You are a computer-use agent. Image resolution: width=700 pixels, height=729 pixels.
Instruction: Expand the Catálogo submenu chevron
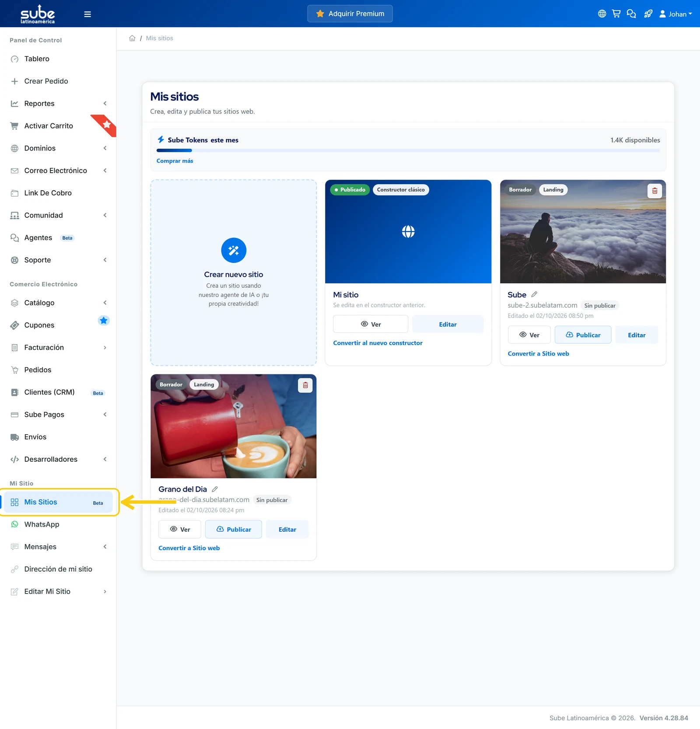[x=105, y=303]
